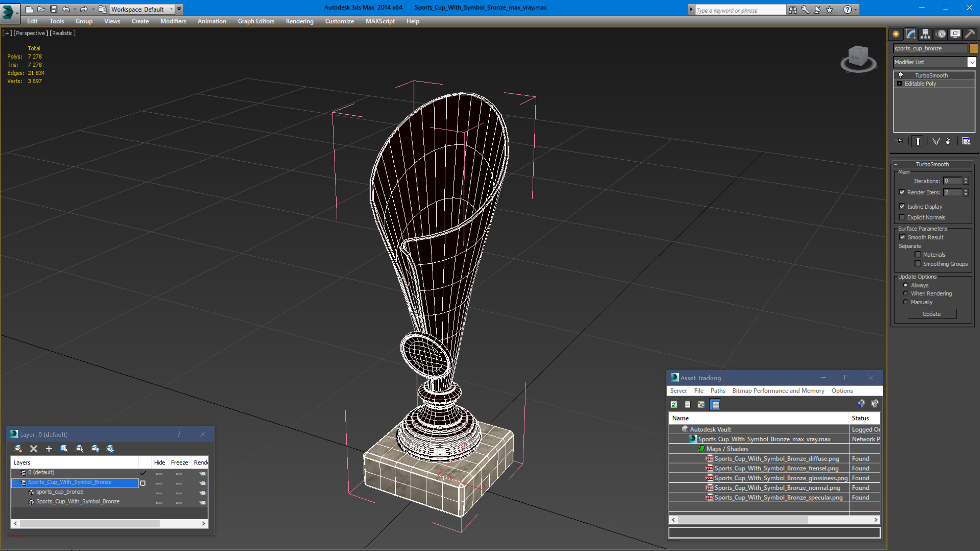This screenshot has height=551, width=980.
Task: Select the Always update option
Action: pos(905,285)
